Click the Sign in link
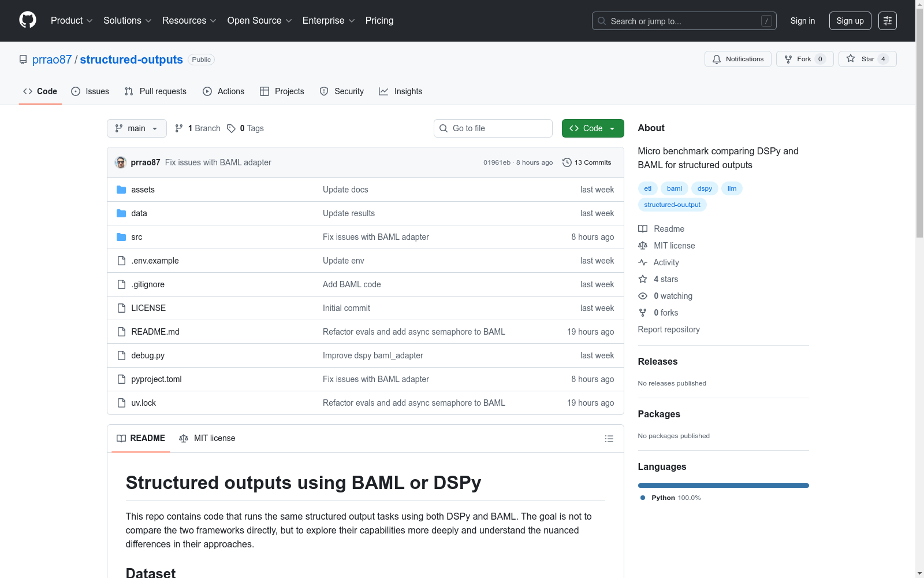924x578 pixels. tap(803, 21)
